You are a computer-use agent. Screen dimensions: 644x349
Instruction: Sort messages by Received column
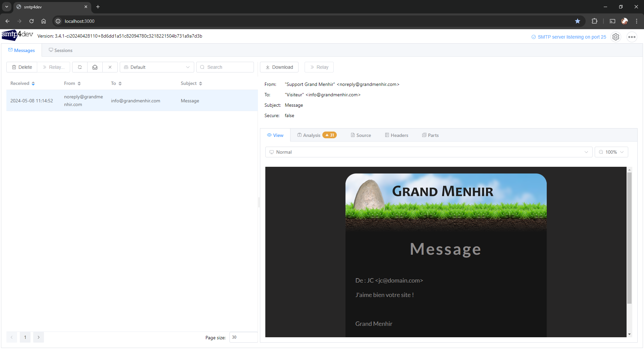tap(22, 83)
